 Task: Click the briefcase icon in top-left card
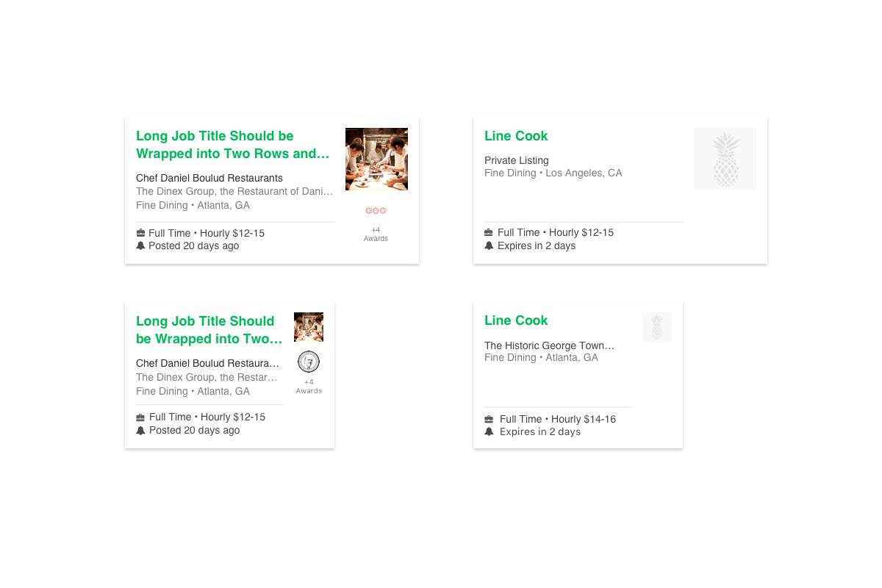point(140,233)
